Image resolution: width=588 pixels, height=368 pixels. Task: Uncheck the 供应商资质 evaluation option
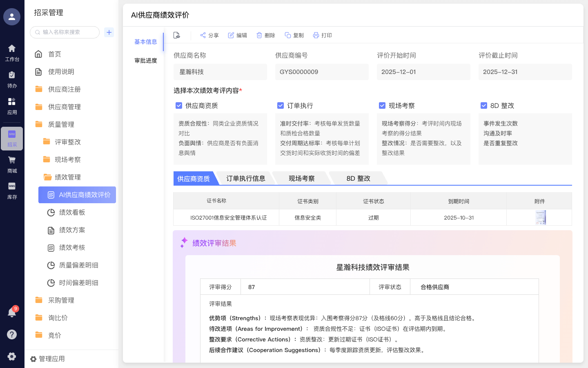(179, 105)
